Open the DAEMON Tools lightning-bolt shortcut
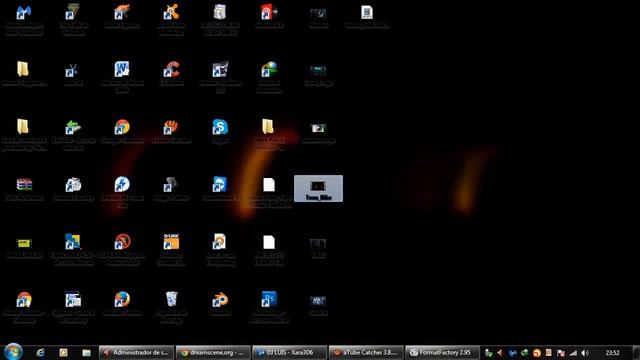The height and width of the screenshot is (360, 640). [x=122, y=184]
